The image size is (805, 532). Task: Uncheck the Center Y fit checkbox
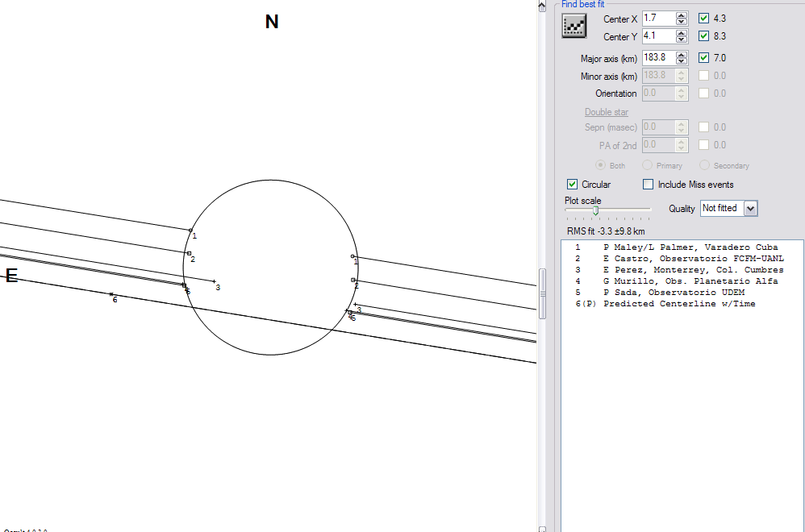pos(704,36)
